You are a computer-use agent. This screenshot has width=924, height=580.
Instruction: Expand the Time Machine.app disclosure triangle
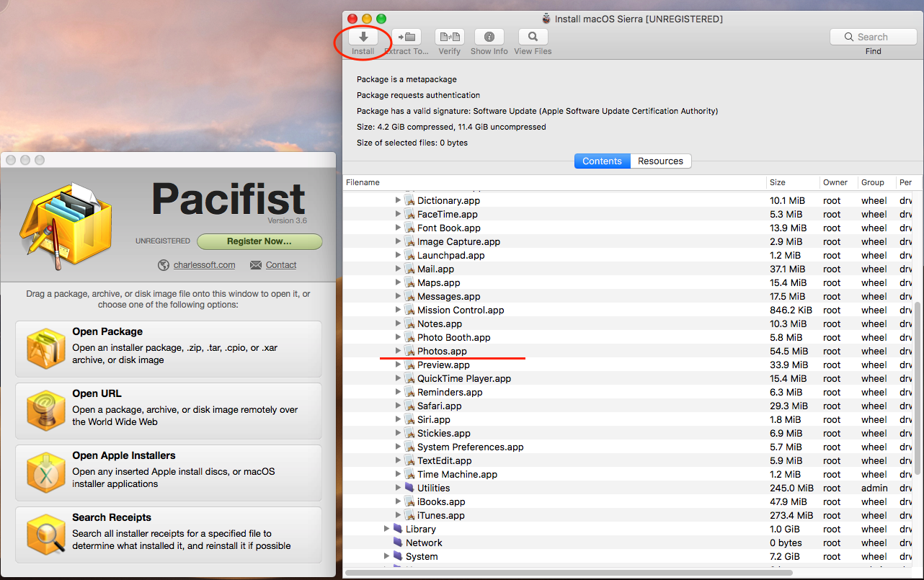[x=398, y=474]
